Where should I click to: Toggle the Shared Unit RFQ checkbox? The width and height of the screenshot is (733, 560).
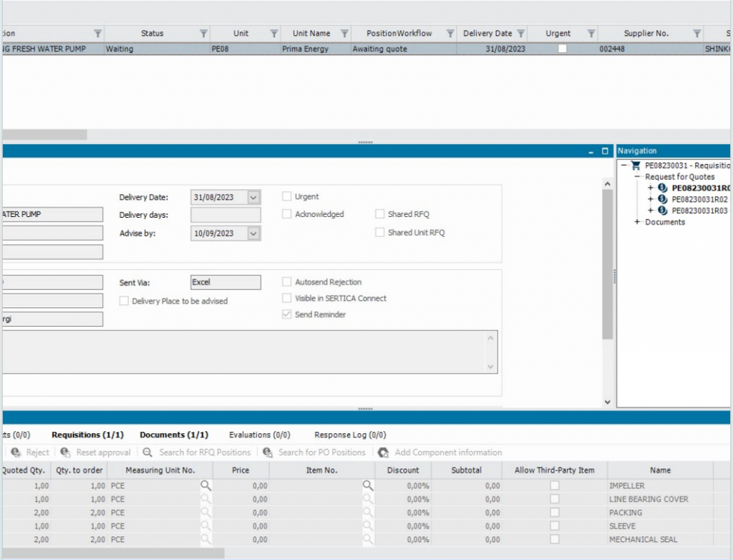(x=379, y=233)
